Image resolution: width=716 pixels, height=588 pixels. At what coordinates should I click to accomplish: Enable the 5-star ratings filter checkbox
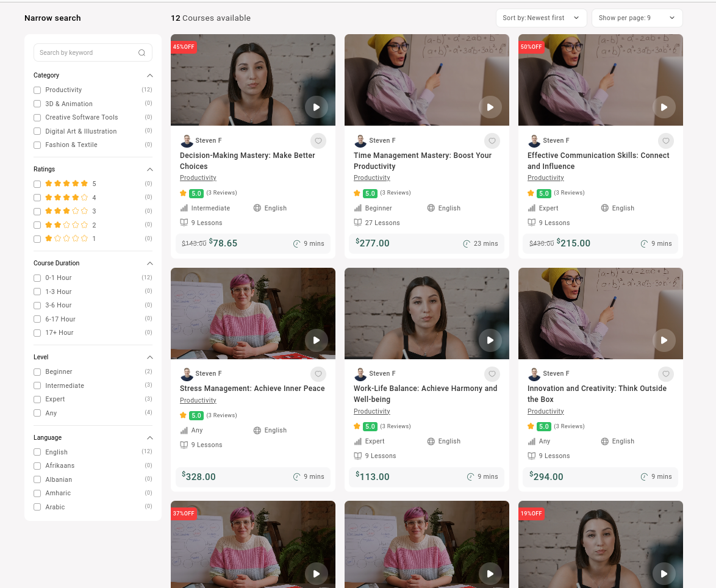37,184
